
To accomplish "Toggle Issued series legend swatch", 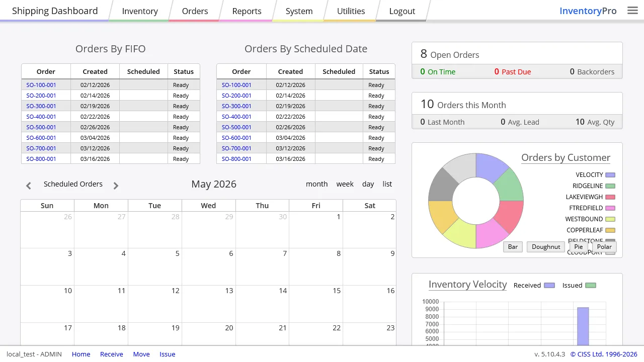I will click(x=591, y=286).
